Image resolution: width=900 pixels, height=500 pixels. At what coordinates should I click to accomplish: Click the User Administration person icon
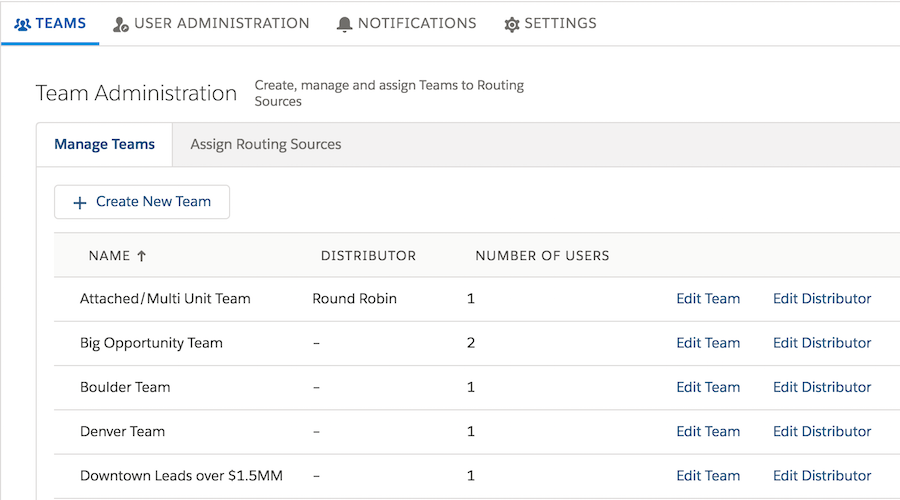(121, 24)
